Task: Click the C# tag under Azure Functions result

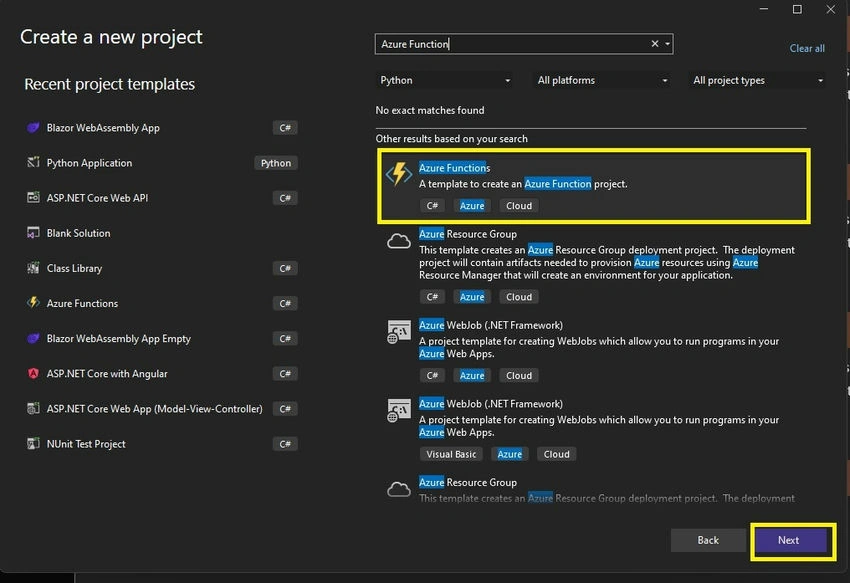Action: coord(432,206)
